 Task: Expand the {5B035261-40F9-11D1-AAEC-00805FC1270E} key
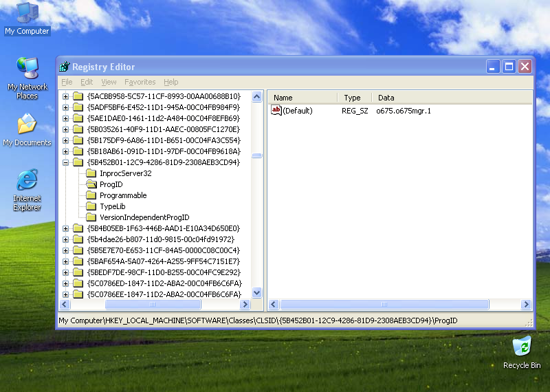(65, 129)
